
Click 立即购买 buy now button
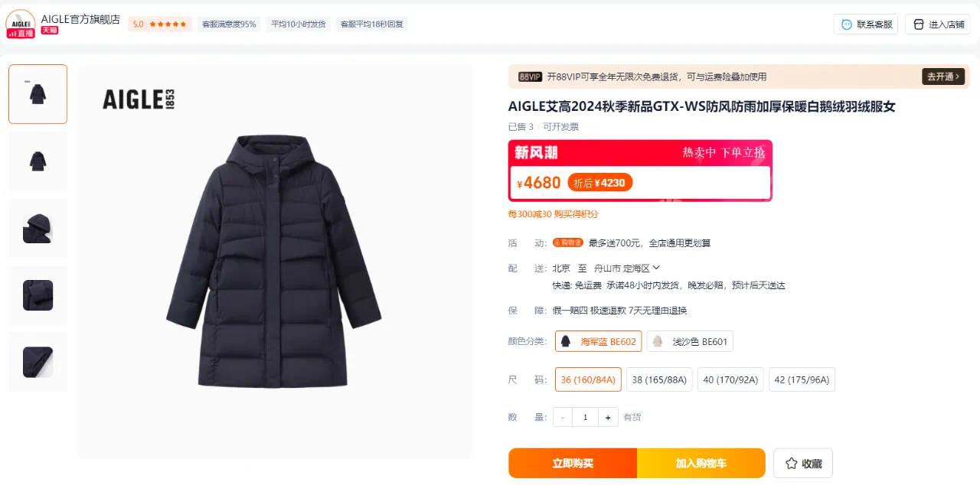(x=573, y=464)
